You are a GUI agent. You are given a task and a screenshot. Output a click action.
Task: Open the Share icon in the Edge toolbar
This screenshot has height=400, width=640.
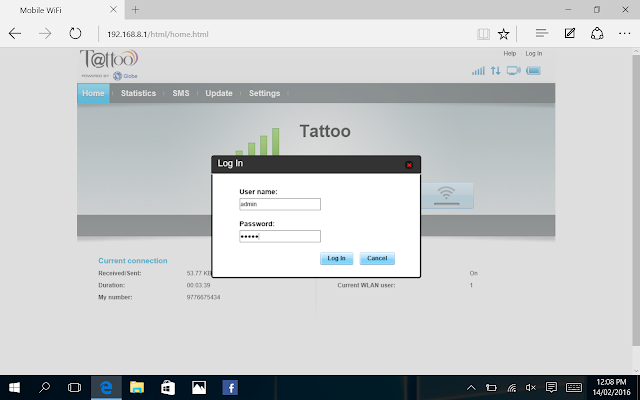point(597,33)
